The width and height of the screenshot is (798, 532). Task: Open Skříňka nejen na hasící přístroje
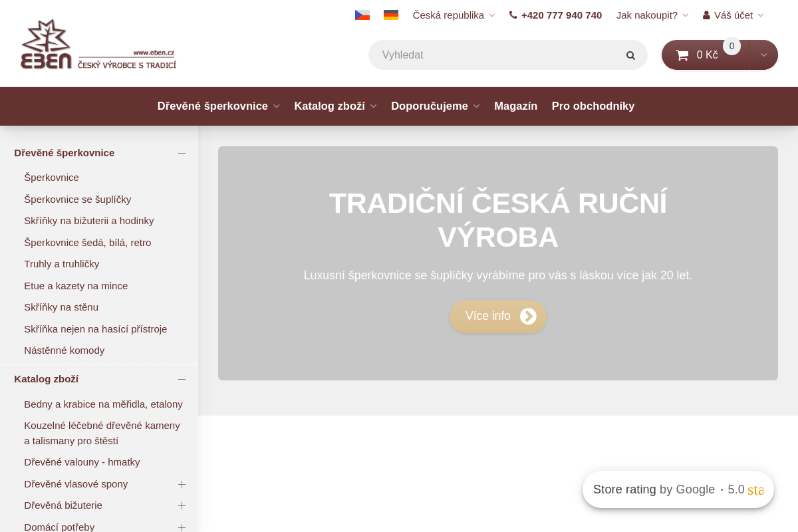95,329
